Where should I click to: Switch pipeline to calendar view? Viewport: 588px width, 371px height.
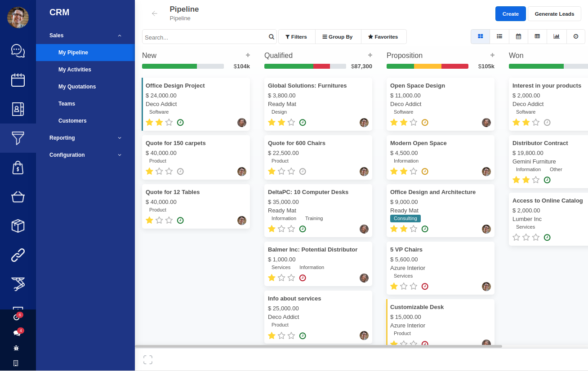coord(518,36)
